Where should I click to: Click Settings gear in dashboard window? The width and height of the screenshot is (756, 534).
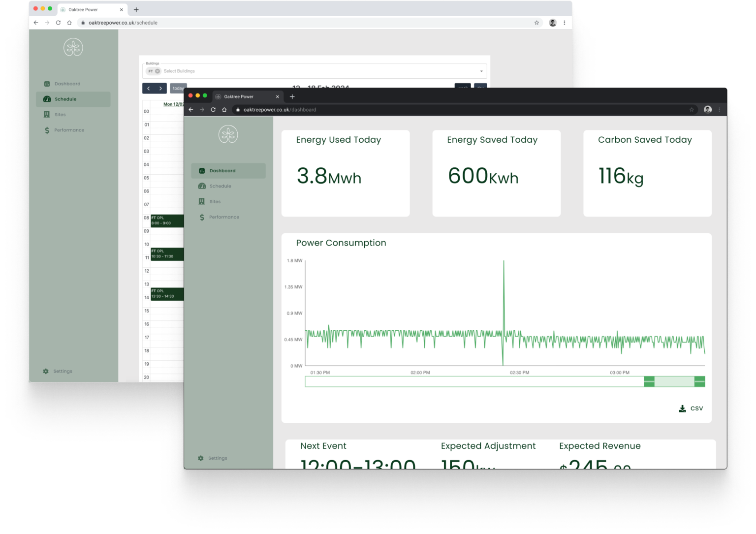[x=201, y=458]
